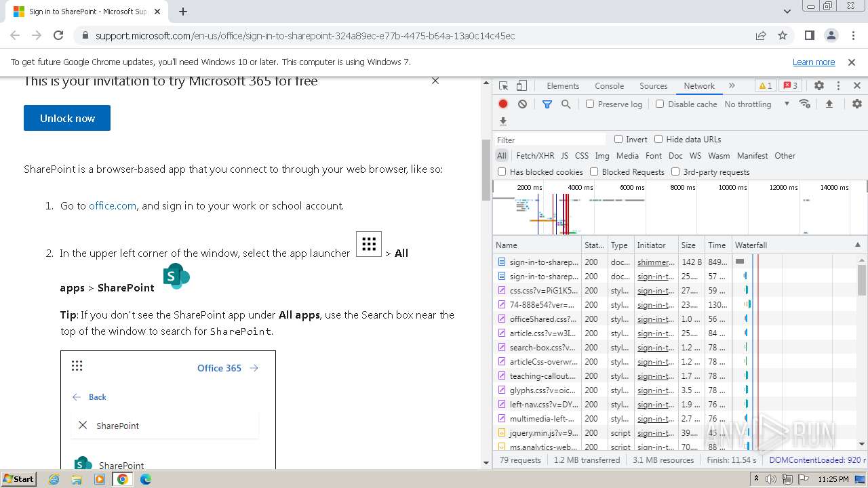
Task: Share this page from address bar
Action: click(x=761, y=35)
